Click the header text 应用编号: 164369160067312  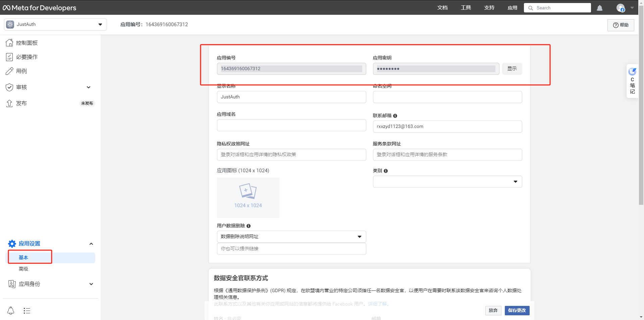[x=154, y=25]
